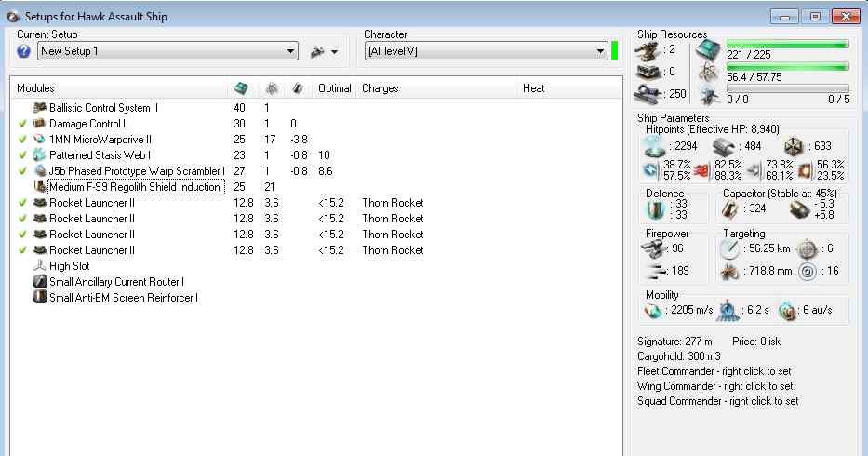Image resolution: width=868 pixels, height=456 pixels.
Task: Click the shield hitpoints icon 2294
Action: (x=654, y=147)
